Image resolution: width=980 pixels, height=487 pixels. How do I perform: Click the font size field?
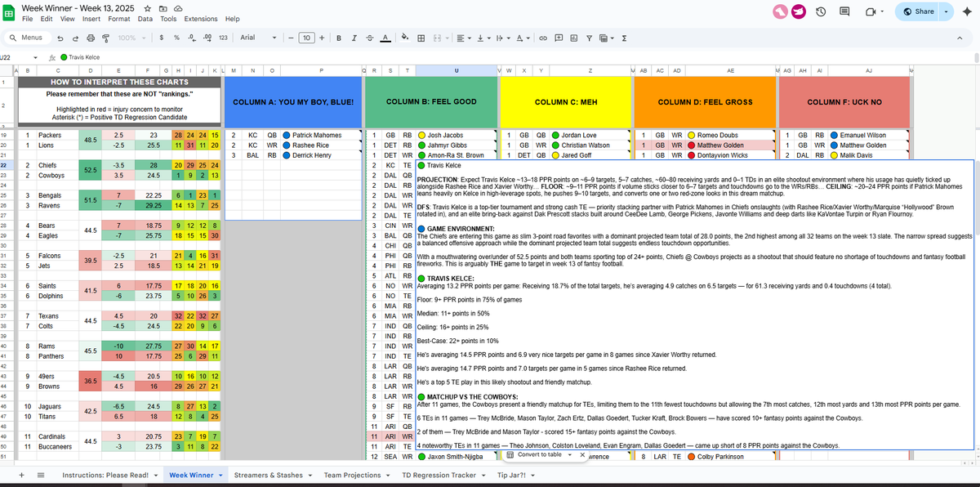pyautogui.click(x=307, y=38)
